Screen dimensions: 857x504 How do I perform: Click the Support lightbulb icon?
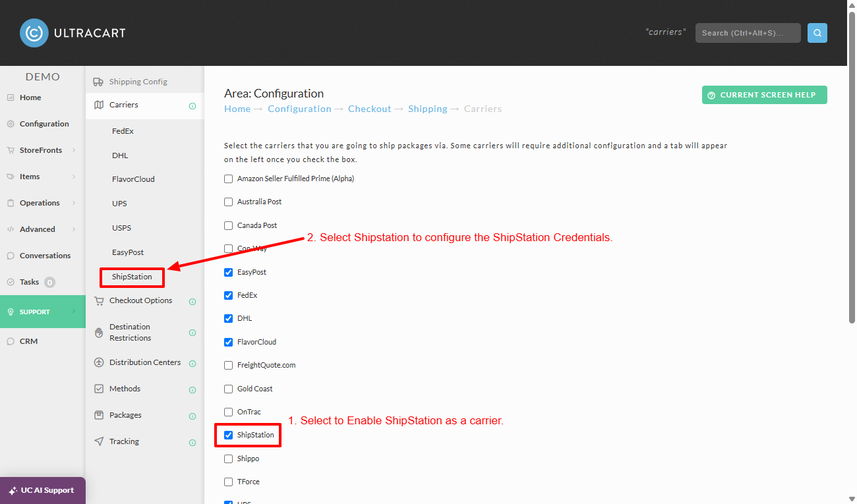(11, 312)
